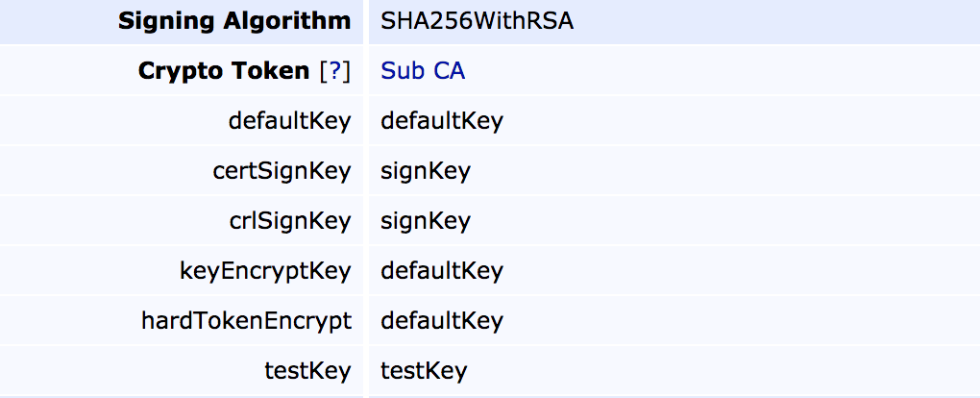Click empty space right of the testKey value
Image resolution: width=980 pixels, height=398 pixels.
721,371
